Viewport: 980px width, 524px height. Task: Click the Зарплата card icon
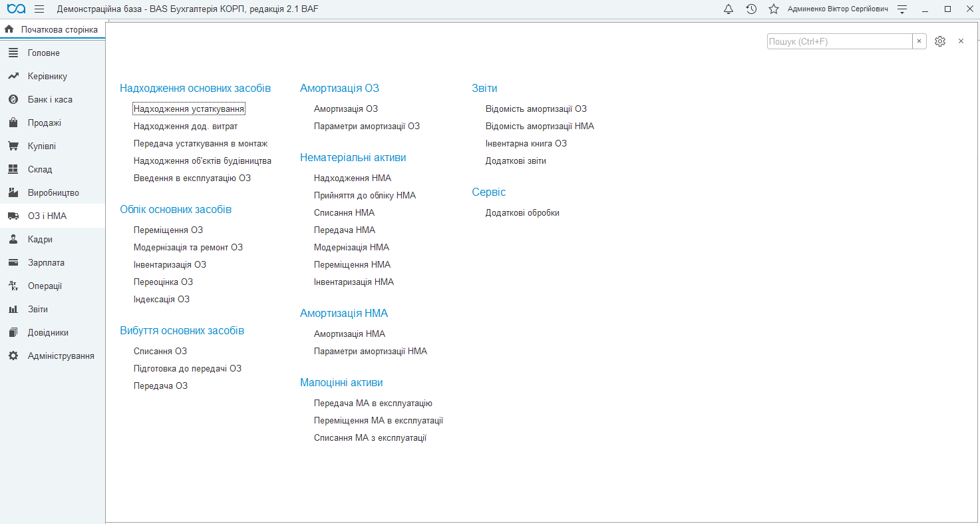coord(13,263)
